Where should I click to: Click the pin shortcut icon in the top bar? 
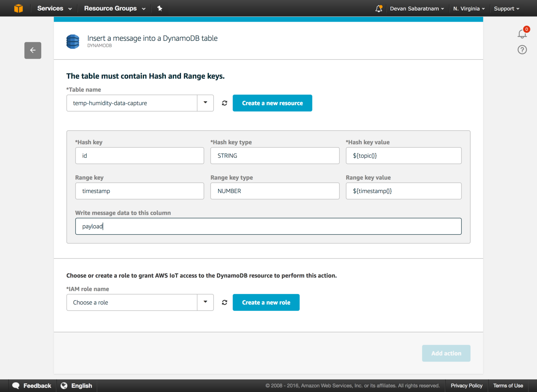tap(160, 8)
